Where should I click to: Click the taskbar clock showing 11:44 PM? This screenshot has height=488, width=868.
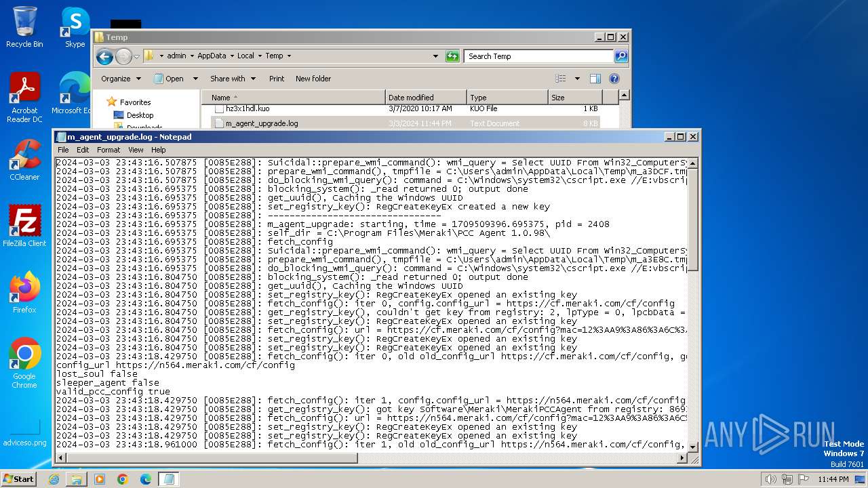pos(833,479)
